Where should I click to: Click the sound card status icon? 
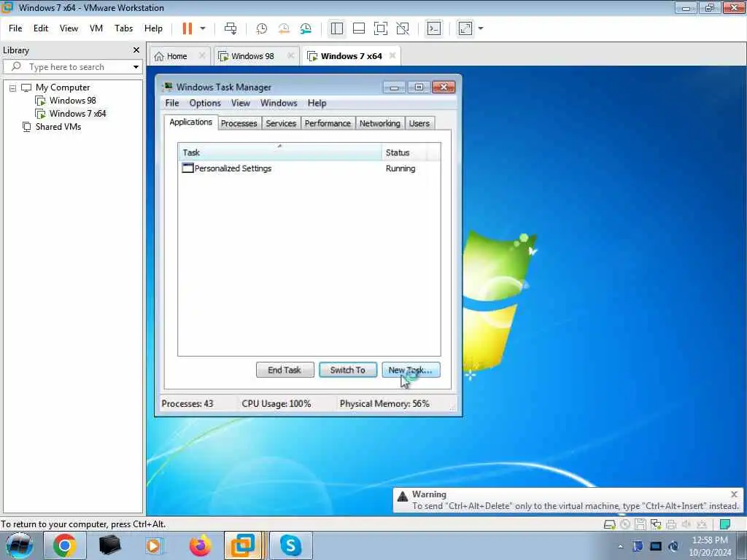click(x=686, y=525)
